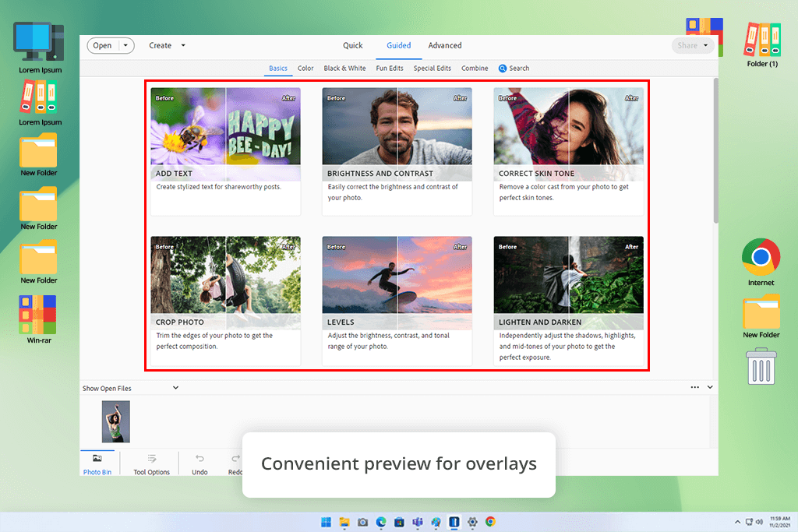Open the Combine category tab
The height and width of the screenshot is (532, 798).
475,68
